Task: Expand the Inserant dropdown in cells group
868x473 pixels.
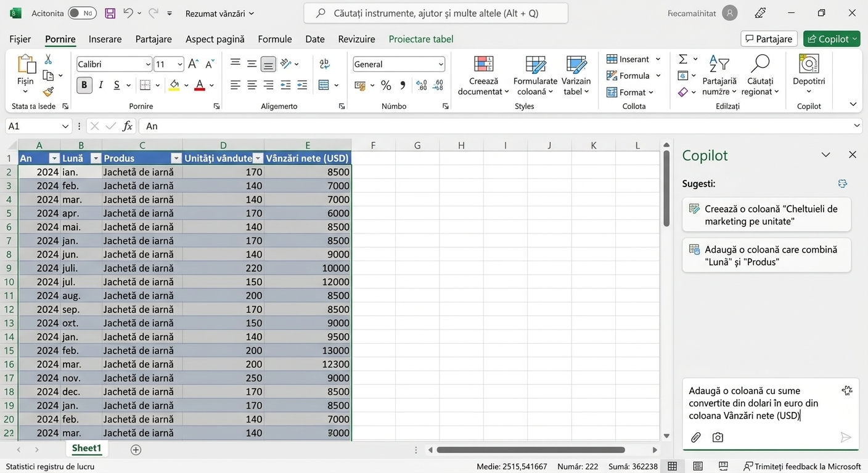Action: click(x=658, y=59)
